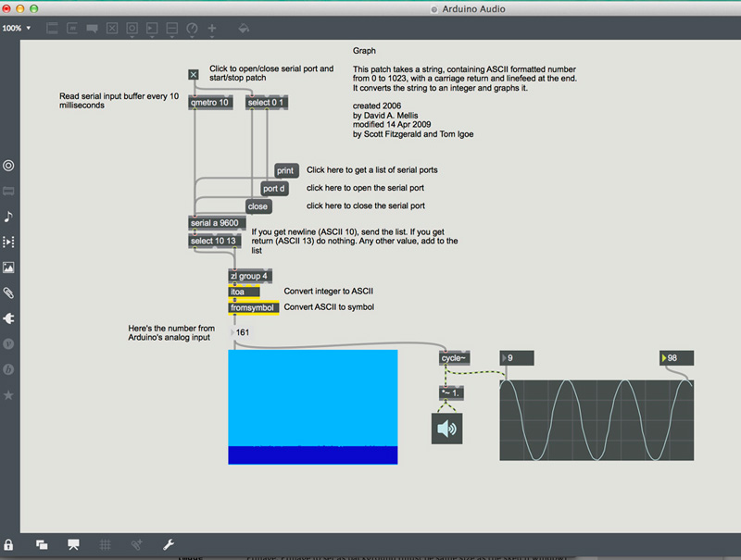The width and height of the screenshot is (741, 560).
Task: Click the scope waveform display
Action: pyautogui.click(x=597, y=420)
